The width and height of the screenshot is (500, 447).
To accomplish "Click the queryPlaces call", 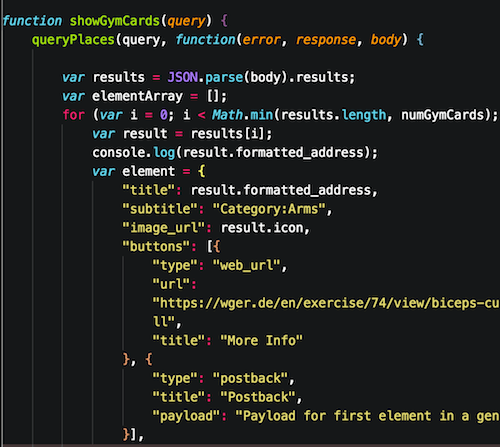I will click(73, 40).
